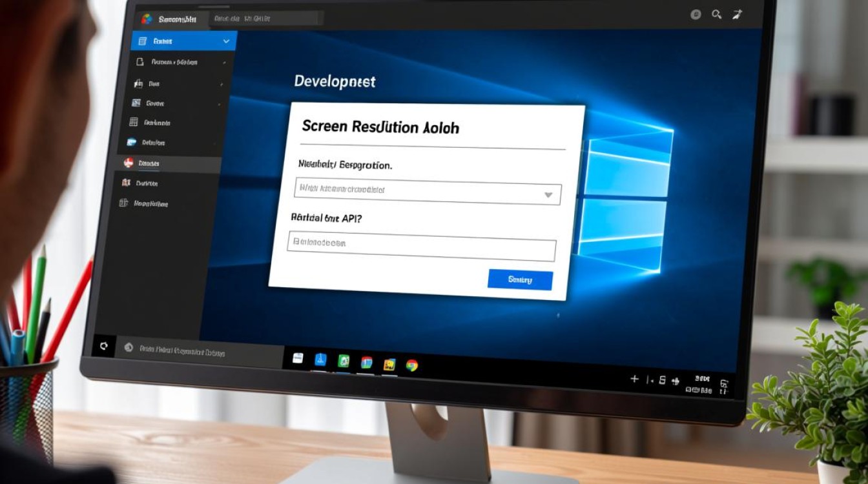Click the pin icon in top-right corner
868x484 pixels.
pyautogui.click(x=736, y=14)
